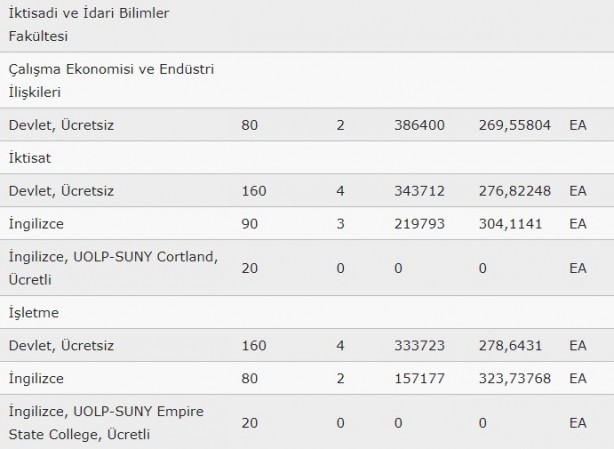The image size is (614, 449).
Task: Click the Çalışma Ekonomisi ve Endüstri İlişkileri row
Action: pos(307,80)
